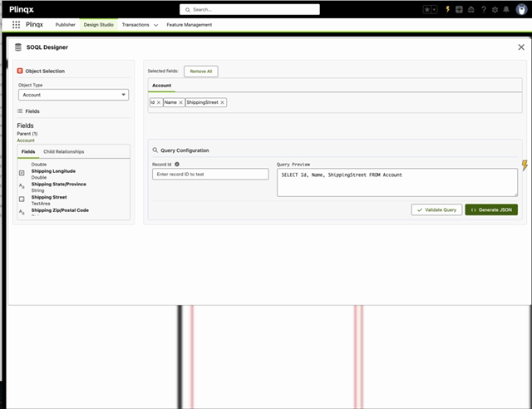Click the Fields list section icon

coord(20,111)
